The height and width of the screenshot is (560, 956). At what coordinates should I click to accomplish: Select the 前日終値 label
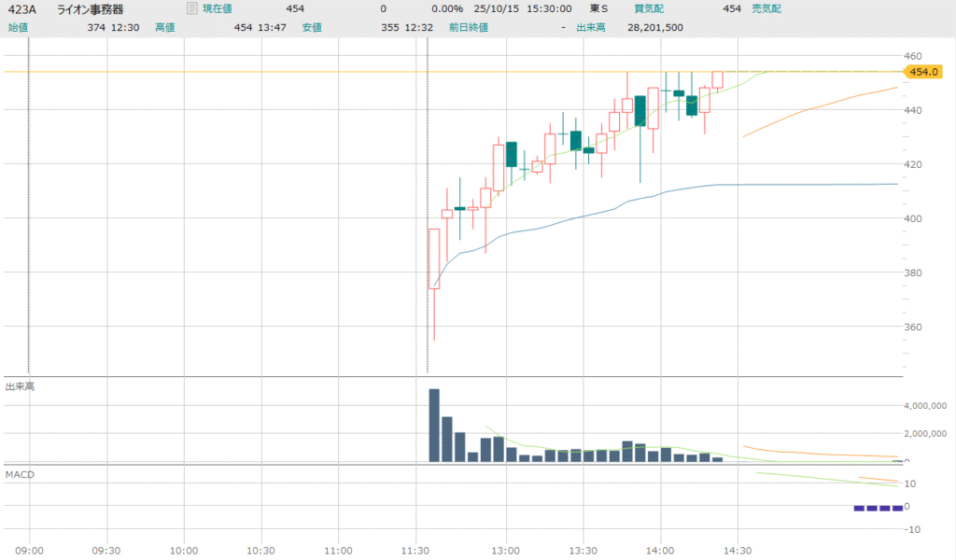(467, 28)
